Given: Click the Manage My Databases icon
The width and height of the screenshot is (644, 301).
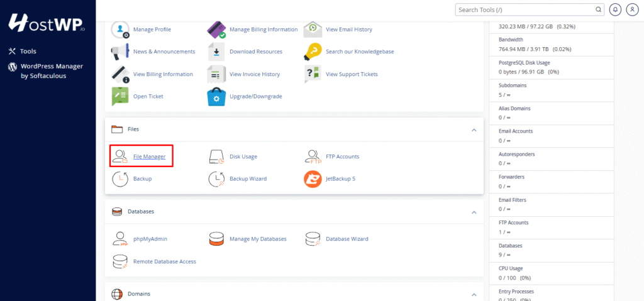Looking at the screenshot, I should [x=216, y=239].
